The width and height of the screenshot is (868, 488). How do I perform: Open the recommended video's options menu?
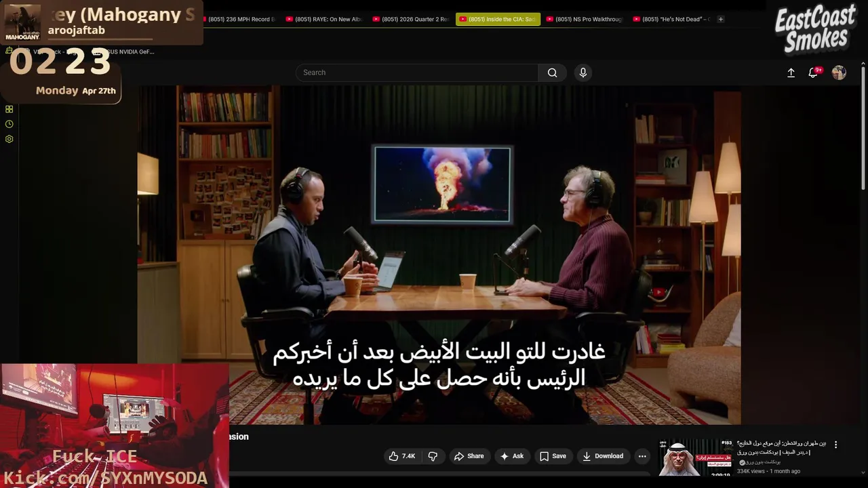pos(835,445)
